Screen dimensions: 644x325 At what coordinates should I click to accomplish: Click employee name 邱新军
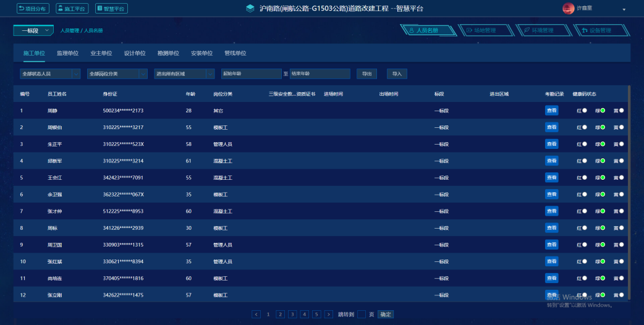(x=54, y=161)
